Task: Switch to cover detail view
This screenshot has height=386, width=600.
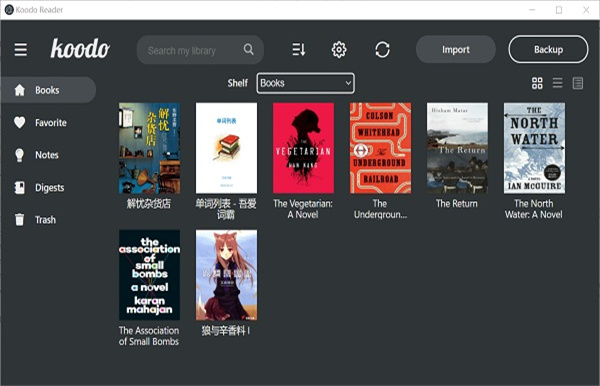Action: tap(578, 83)
